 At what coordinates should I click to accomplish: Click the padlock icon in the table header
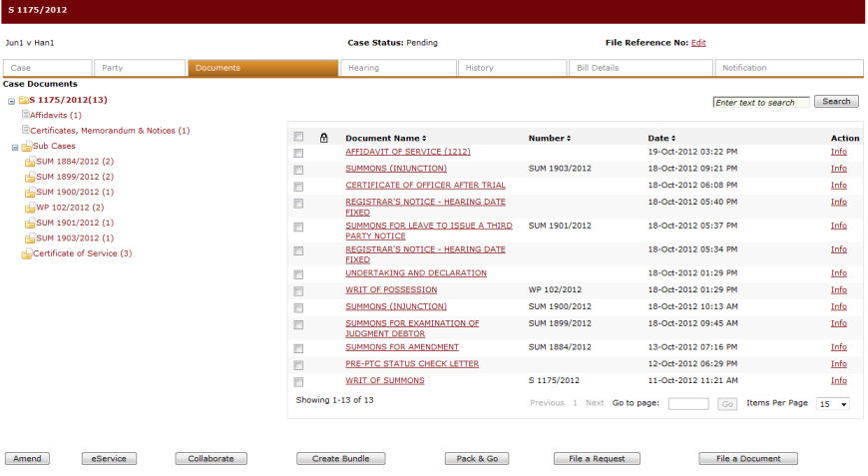324,138
